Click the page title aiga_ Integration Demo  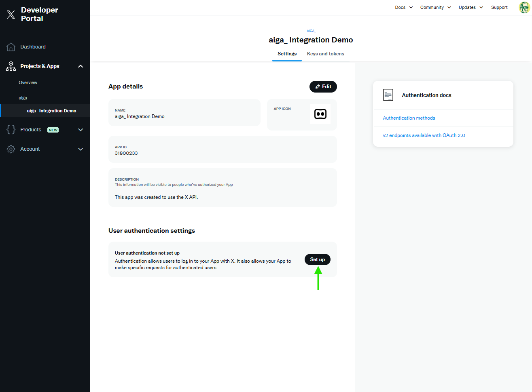point(311,40)
